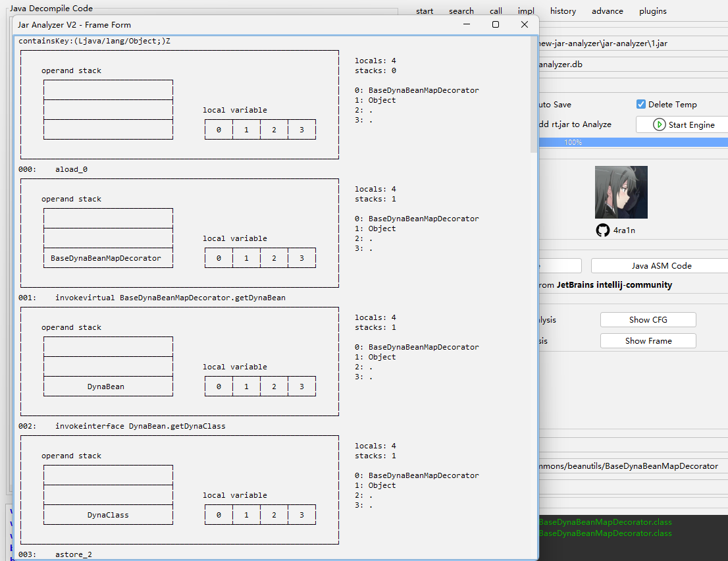728x561 pixels.
Task: Click the '001: invokevirtual' getDynaBean instruction line
Action: [152, 298]
